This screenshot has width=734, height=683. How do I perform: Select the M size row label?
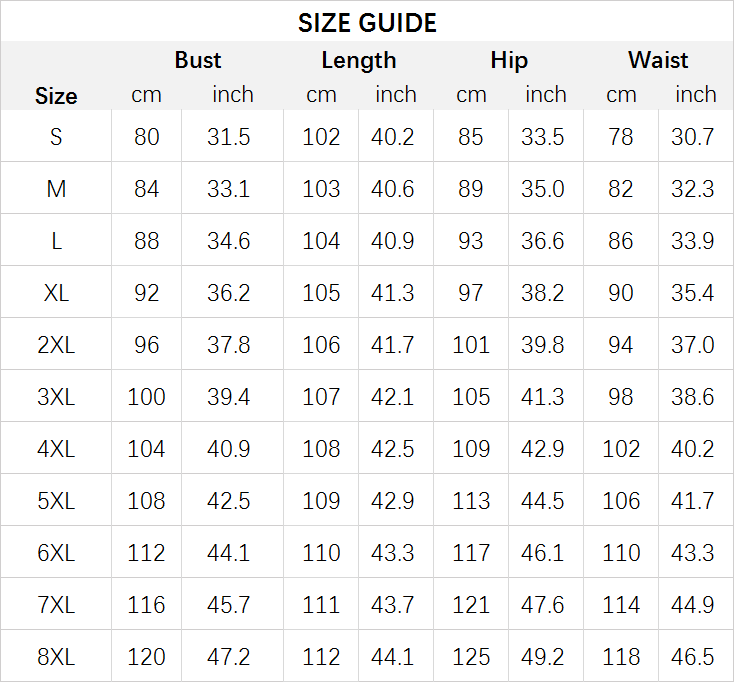coord(56,189)
